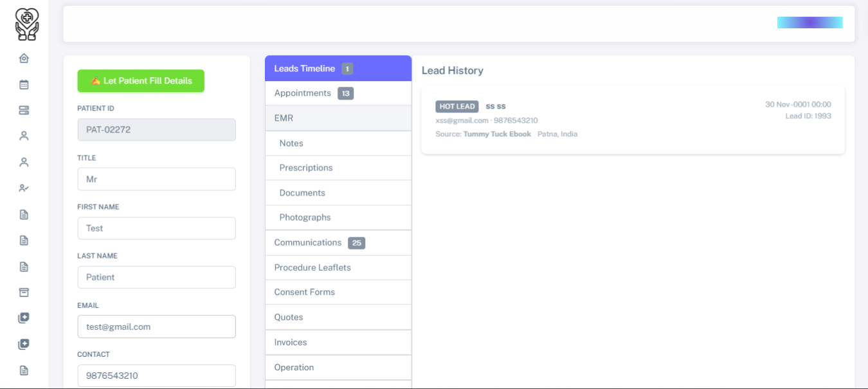Open Prescriptions under EMR

pyautogui.click(x=338, y=168)
